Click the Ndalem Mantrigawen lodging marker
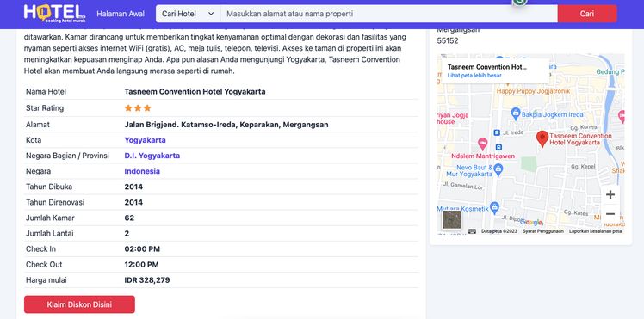 click(x=483, y=144)
